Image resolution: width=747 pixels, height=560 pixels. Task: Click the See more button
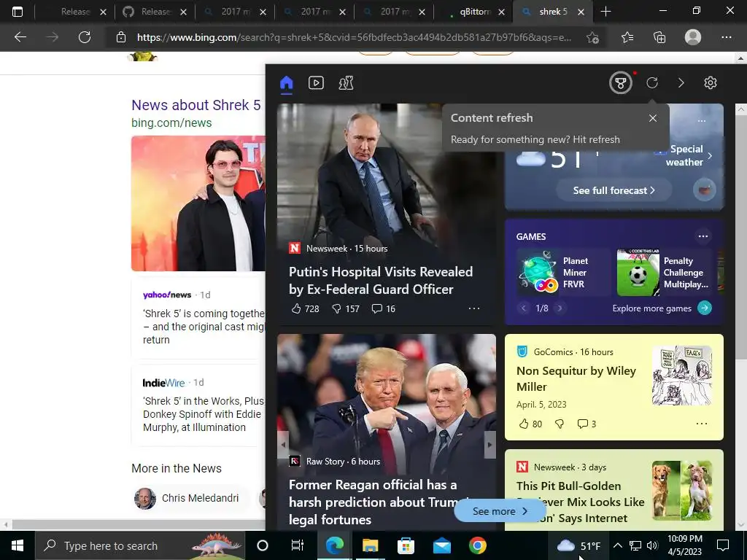point(500,511)
